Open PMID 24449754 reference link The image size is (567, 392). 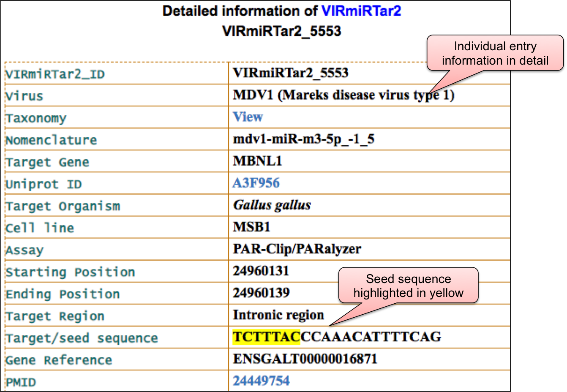[261, 381]
